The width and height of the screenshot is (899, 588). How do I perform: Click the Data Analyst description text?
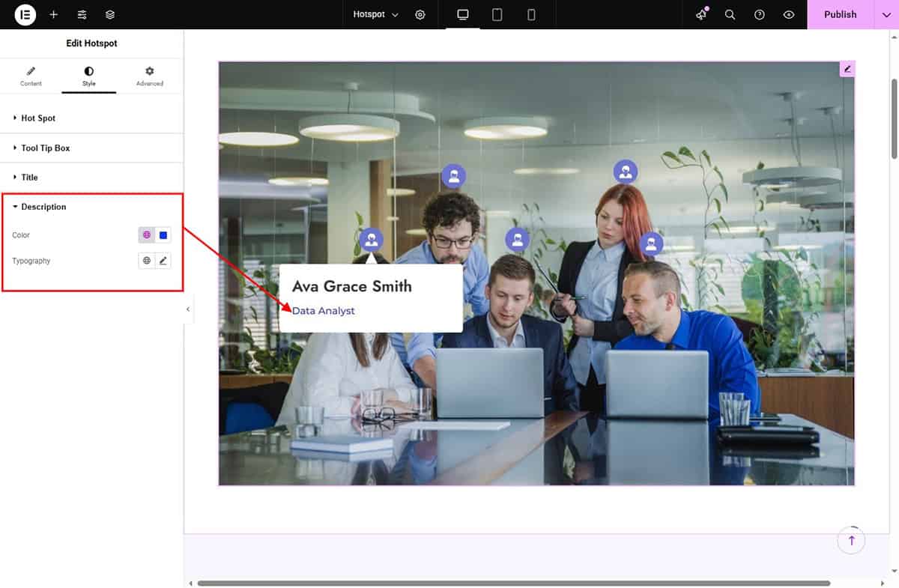pyautogui.click(x=324, y=311)
